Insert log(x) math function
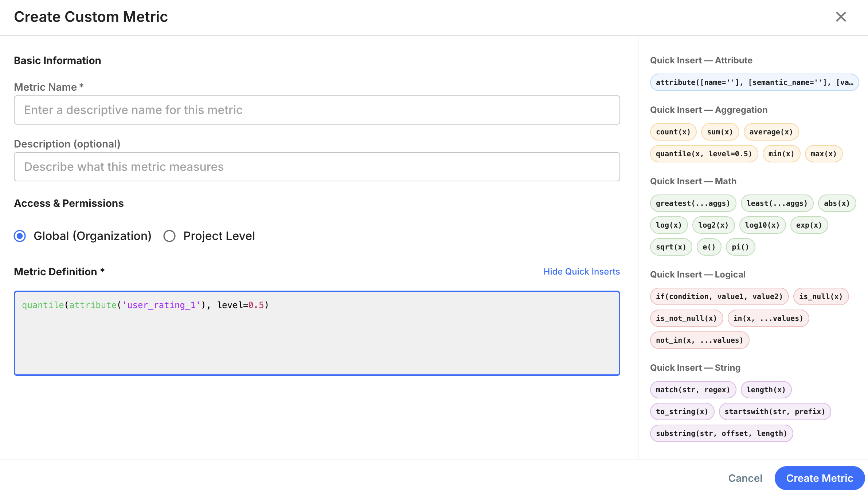Screen dimensions: 868x496 tap(669, 225)
